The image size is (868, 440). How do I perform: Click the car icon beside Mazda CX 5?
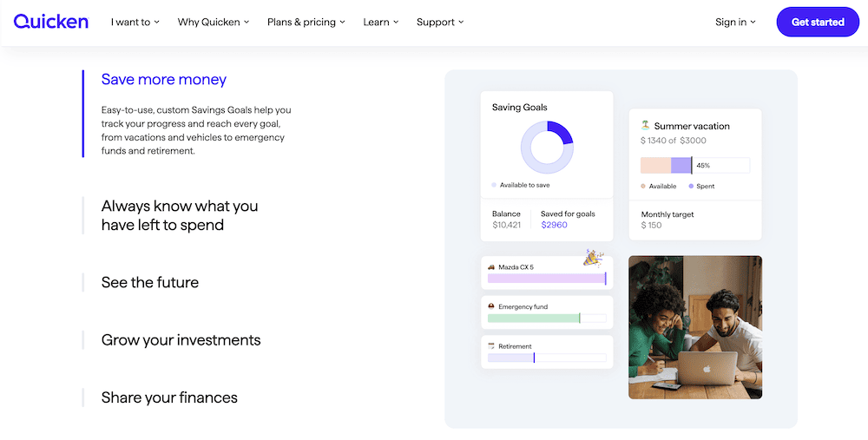[491, 267]
